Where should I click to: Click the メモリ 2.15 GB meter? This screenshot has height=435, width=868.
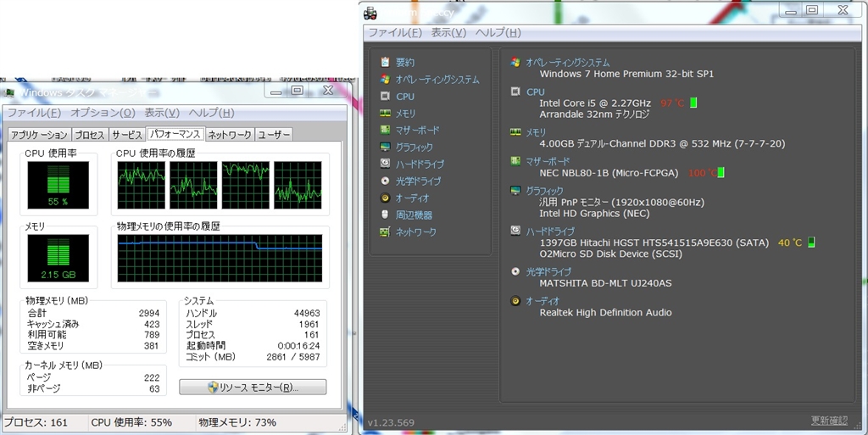tap(58, 258)
